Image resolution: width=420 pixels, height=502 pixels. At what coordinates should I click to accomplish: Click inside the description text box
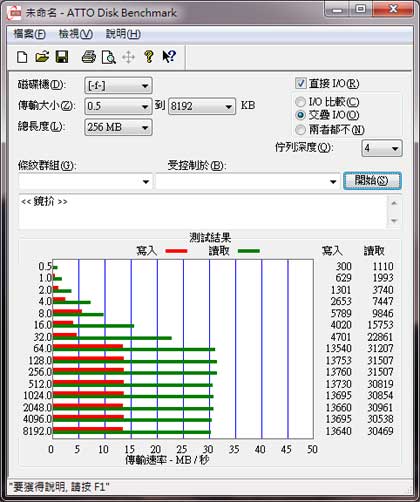point(203,212)
